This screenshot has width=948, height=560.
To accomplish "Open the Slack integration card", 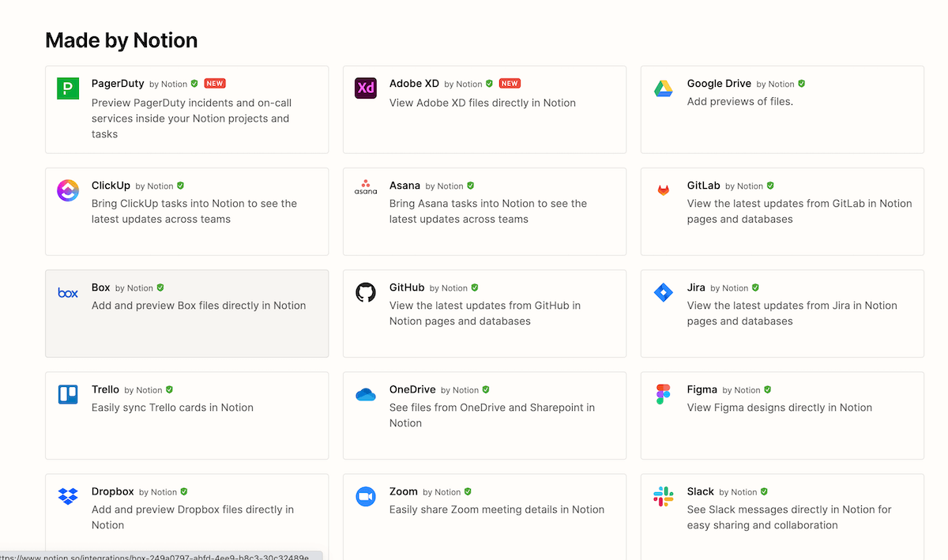I will [x=781, y=517].
